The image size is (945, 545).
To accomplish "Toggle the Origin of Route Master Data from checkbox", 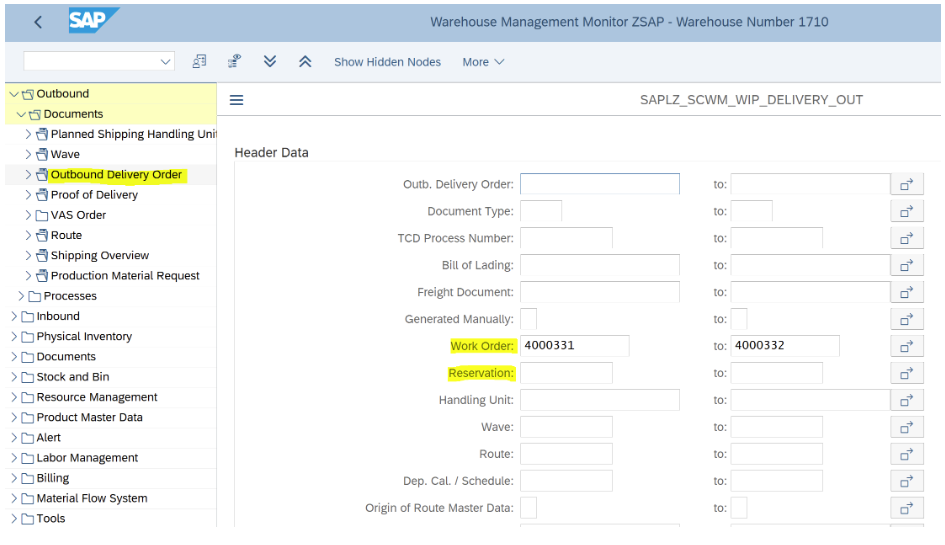I will [x=528, y=508].
